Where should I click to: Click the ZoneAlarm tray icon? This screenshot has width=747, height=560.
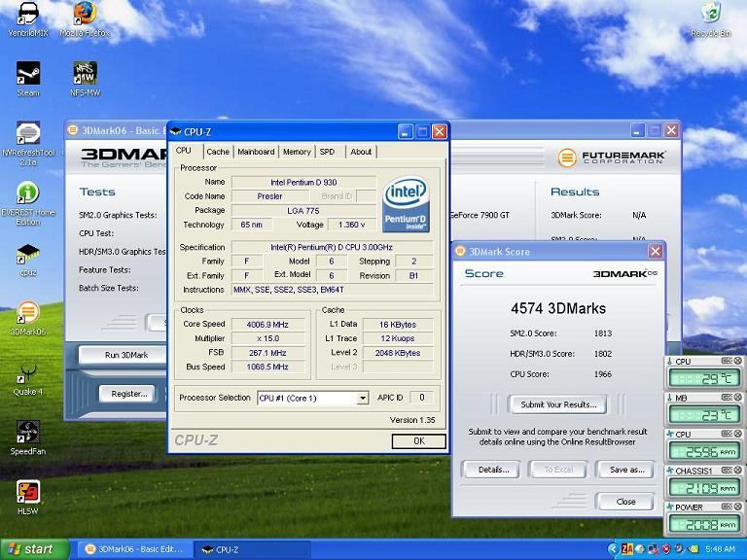(627, 549)
